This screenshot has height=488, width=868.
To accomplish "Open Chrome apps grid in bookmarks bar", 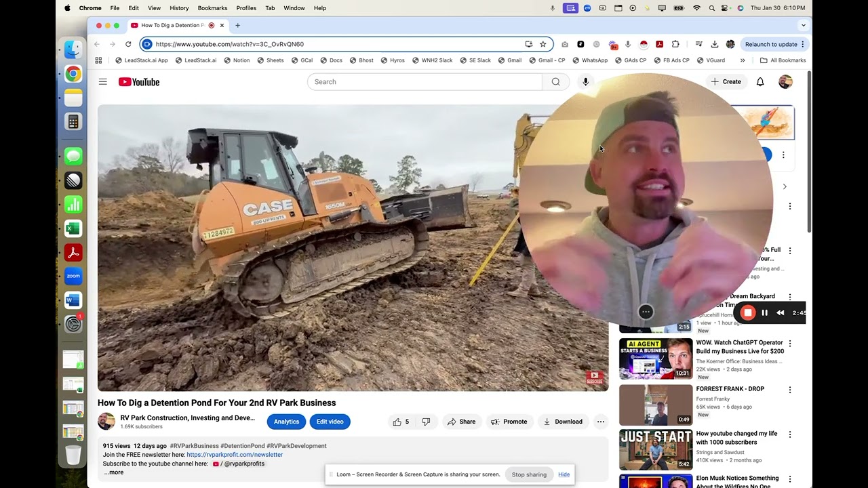I will coord(98,60).
